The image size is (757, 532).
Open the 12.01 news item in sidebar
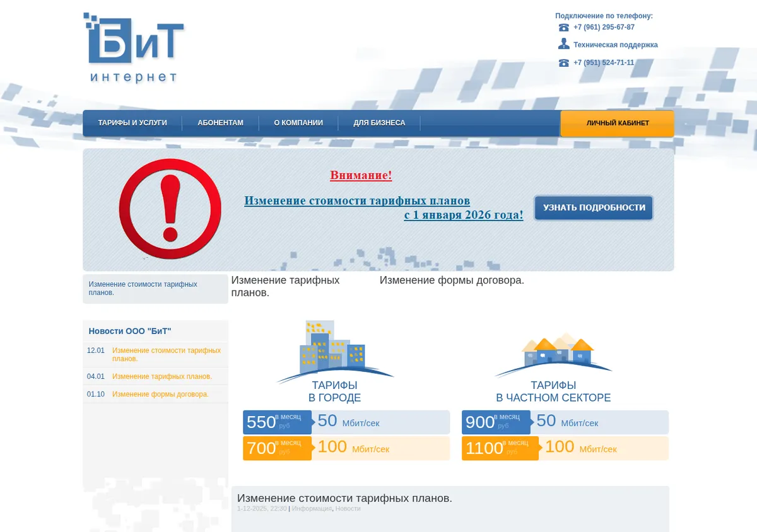click(x=155, y=354)
